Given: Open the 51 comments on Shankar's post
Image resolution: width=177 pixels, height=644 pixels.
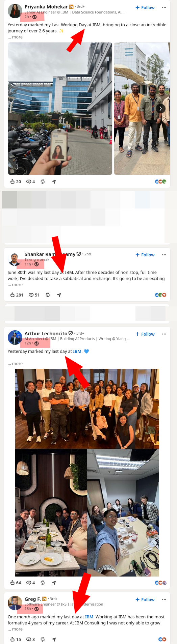Looking at the screenshot, I should pyautogui.click(x=34, y=295).
